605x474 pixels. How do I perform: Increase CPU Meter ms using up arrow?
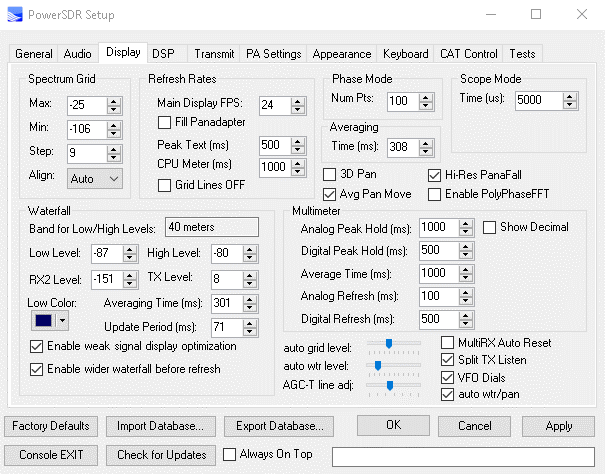(x=297, y=163)
